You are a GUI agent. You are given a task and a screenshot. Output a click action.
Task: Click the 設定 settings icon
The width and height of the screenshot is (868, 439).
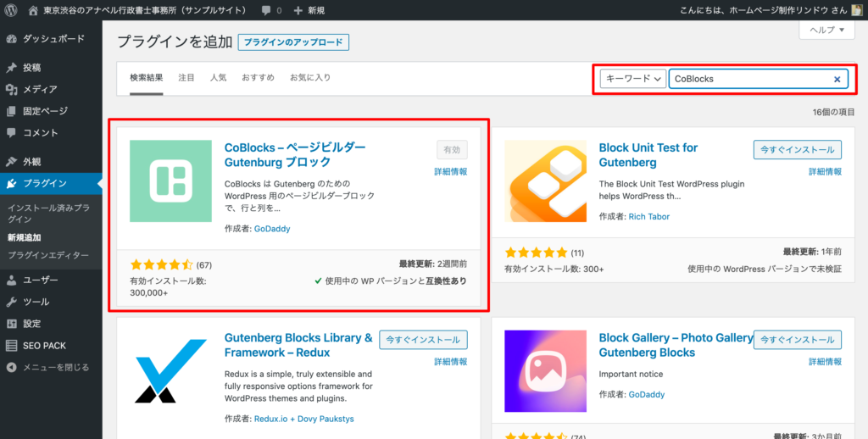point(11,324)
